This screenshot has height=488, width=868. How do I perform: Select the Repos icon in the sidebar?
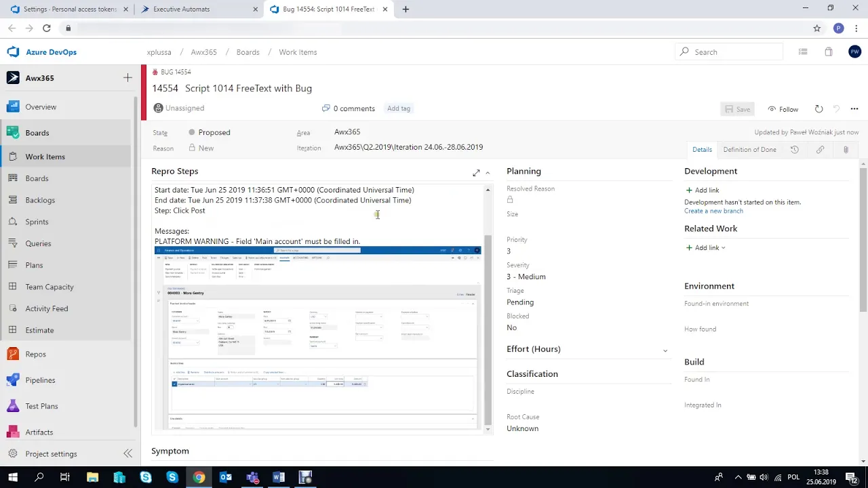tap(13, 354)
